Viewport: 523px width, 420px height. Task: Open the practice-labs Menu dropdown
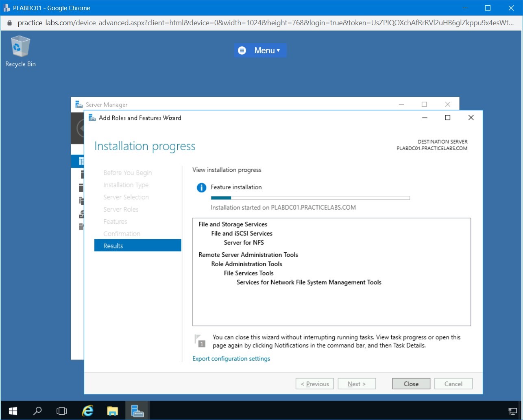coord(267,50)
